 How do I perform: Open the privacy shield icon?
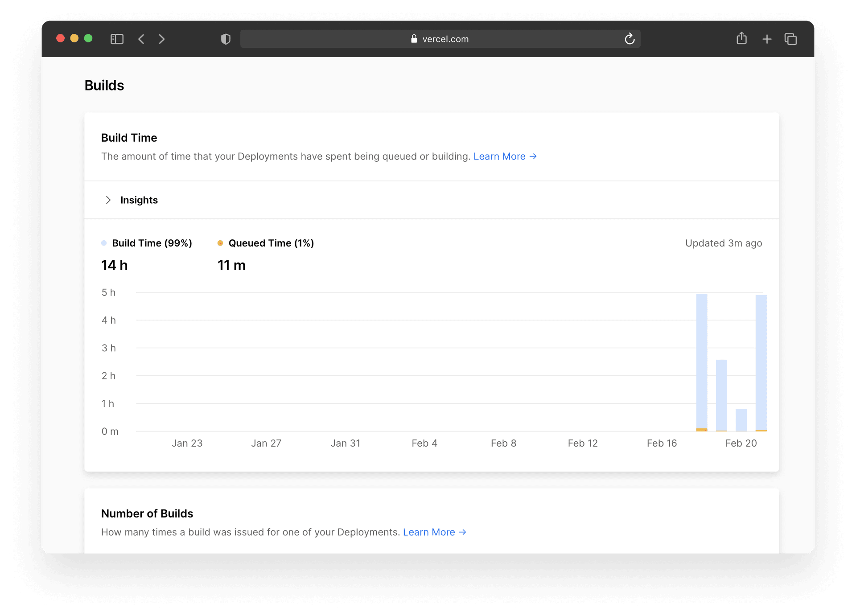(x=226, y=39)
